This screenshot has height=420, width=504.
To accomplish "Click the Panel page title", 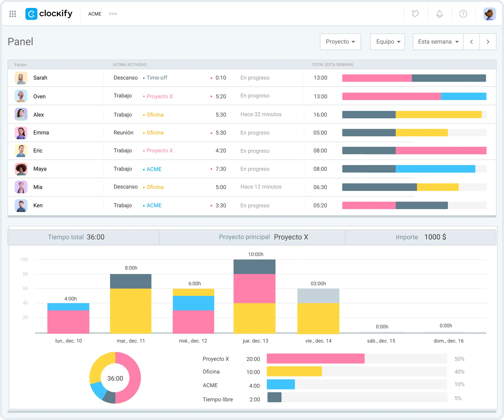I will click(20, 42).
